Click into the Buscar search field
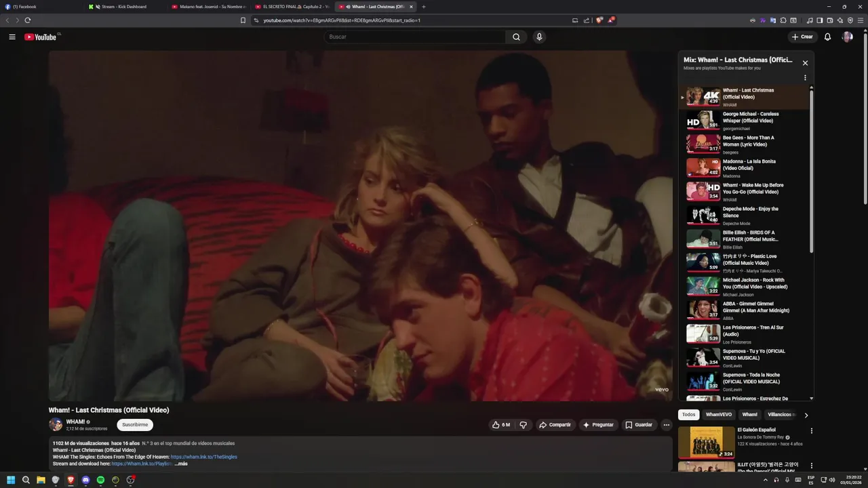The image size is (868, 488). [415, 37]
